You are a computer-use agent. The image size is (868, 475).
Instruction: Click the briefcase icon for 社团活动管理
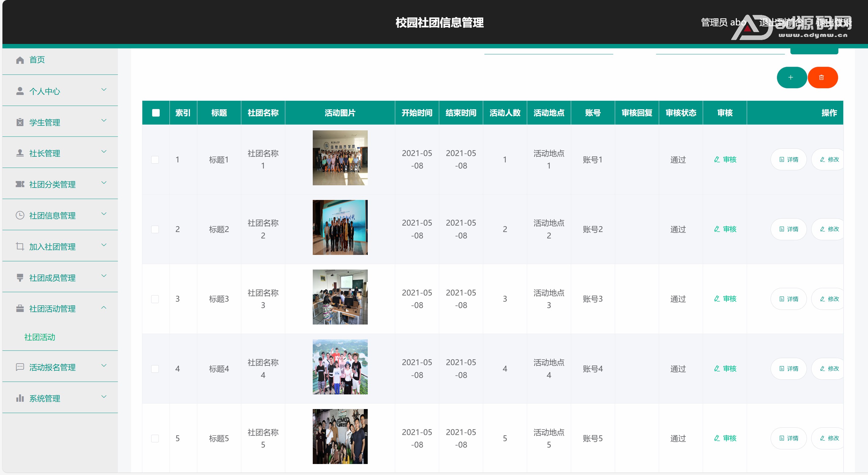point(20,309)
